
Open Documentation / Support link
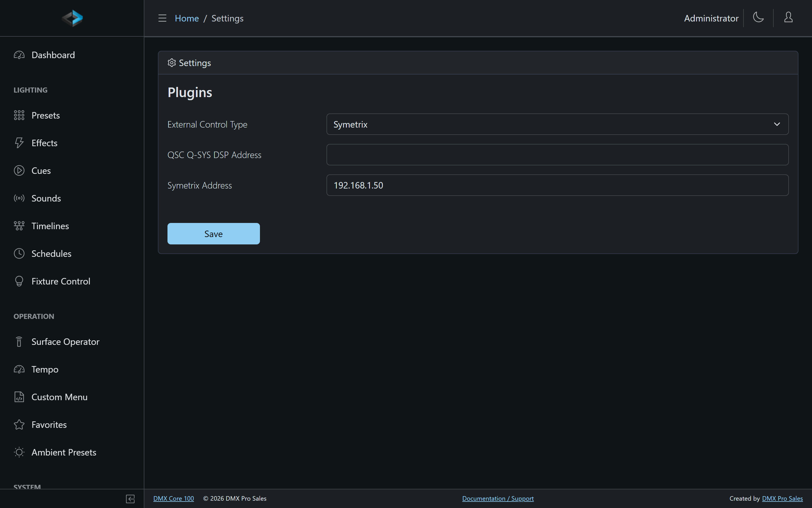pos(498,499)
